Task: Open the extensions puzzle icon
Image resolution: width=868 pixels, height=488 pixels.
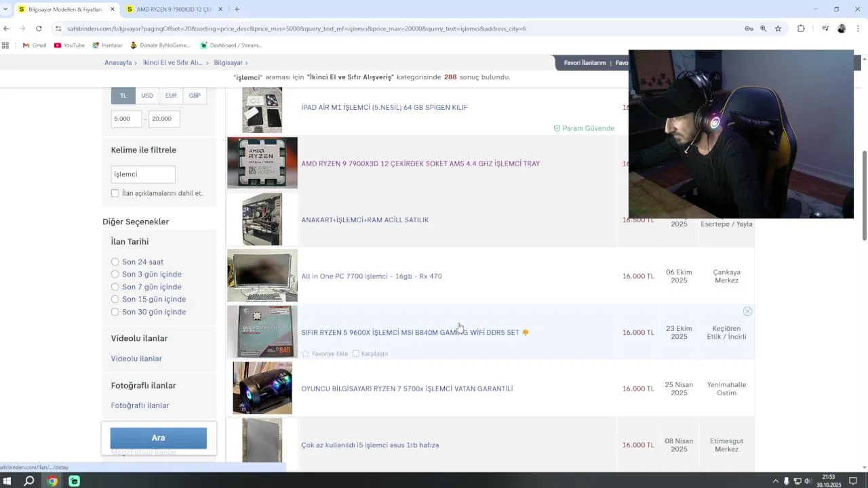Action: coord(801,28)
